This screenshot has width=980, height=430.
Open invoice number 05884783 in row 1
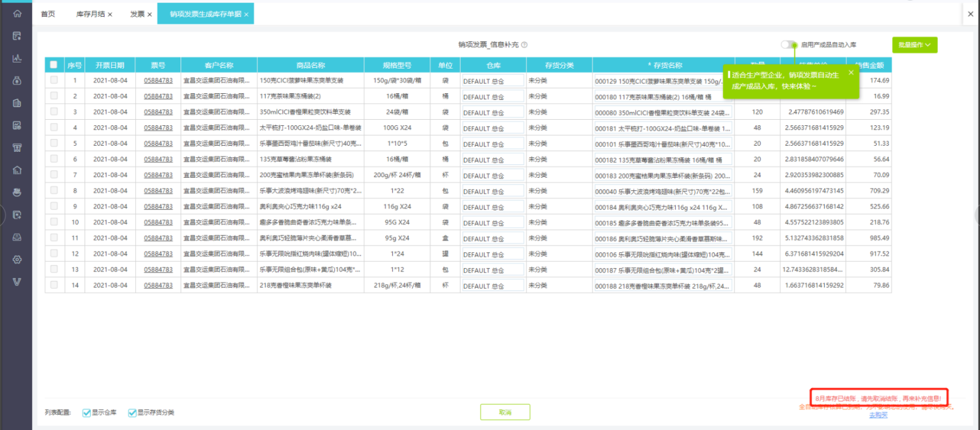(x=158, y=81)
